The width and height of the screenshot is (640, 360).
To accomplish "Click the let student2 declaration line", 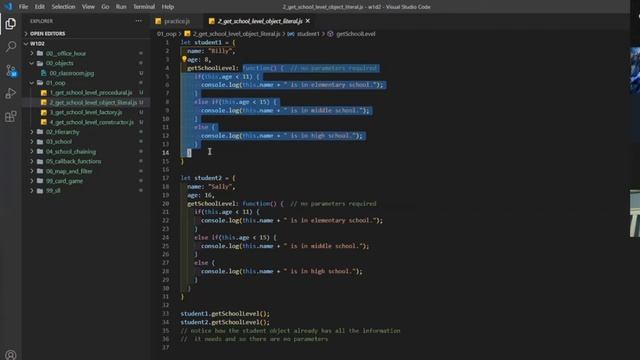I will coord(208,178).
